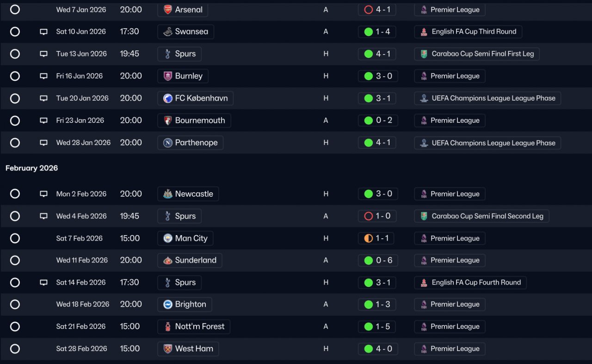592x364 pixels.
Task: Select the radio circle for Arsenal fixture
Action: click(15, 10)
